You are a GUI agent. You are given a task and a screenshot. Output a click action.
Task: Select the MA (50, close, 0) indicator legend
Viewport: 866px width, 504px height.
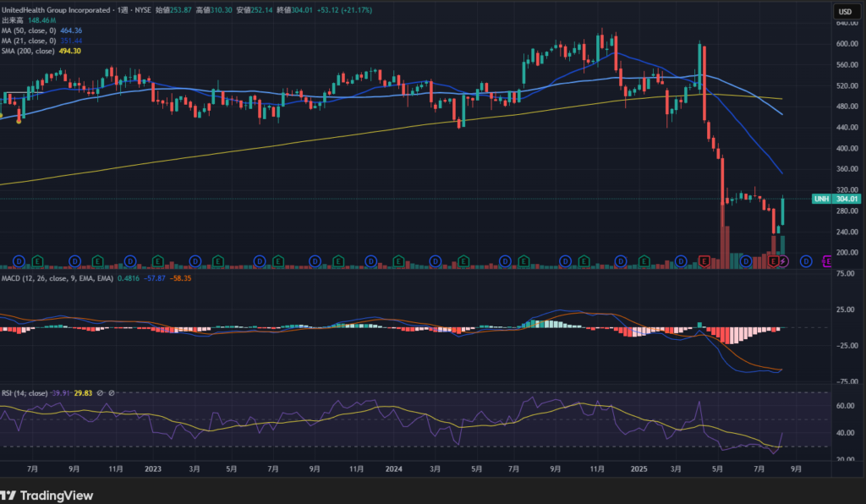coord(29,30)
